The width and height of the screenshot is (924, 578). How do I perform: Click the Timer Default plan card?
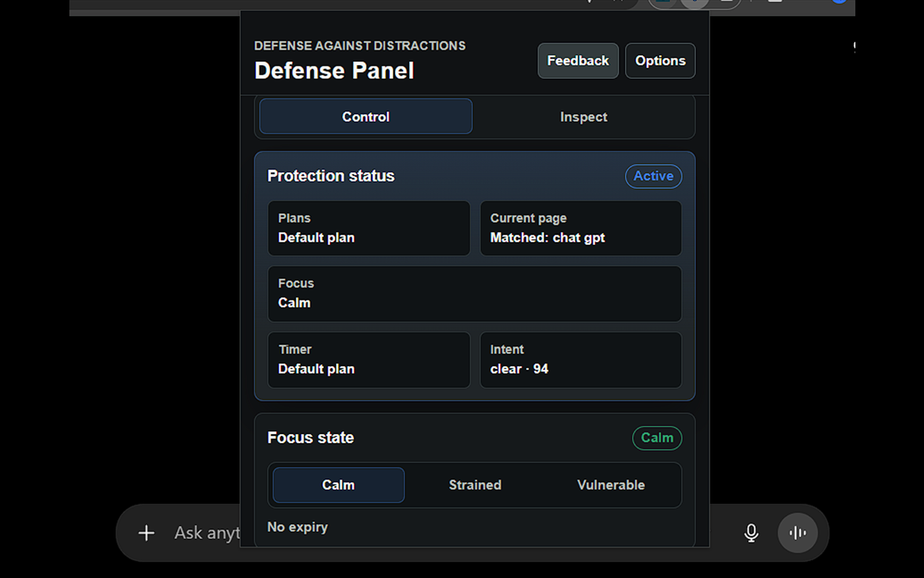tap(369, 360)
